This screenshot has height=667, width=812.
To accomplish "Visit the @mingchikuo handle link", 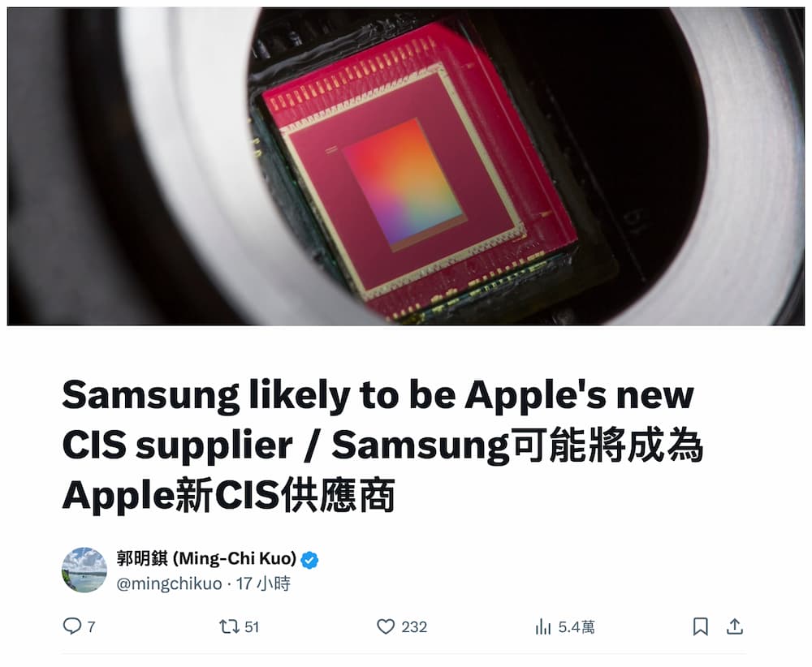I will coord(169,583).
